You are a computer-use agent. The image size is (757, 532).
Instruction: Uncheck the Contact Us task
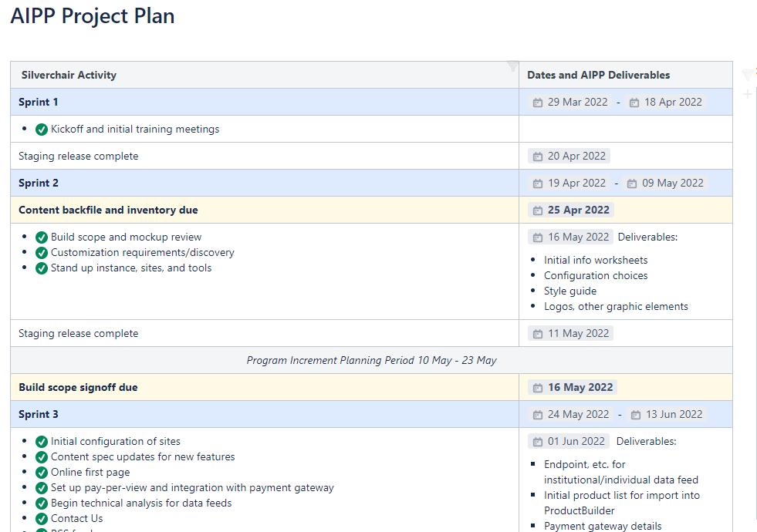coord(42,519)
